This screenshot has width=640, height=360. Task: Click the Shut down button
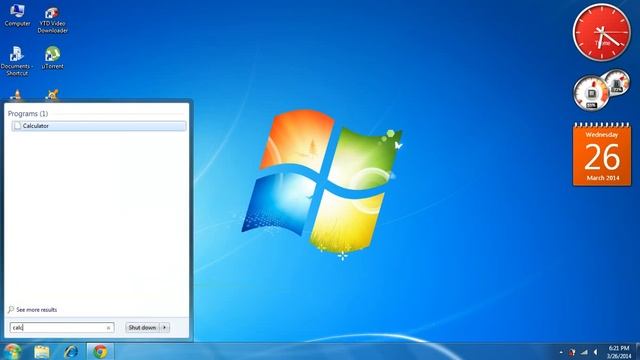[142, 327]
